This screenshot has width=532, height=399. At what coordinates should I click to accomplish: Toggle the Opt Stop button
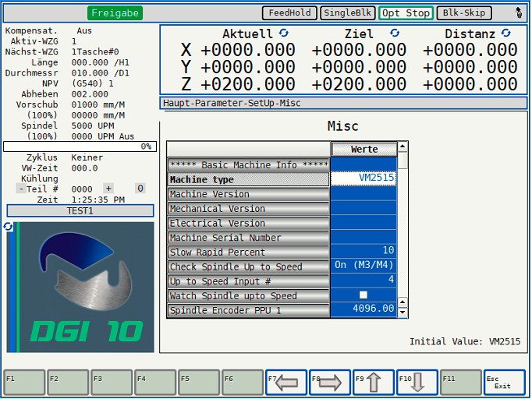coord(406,13)
